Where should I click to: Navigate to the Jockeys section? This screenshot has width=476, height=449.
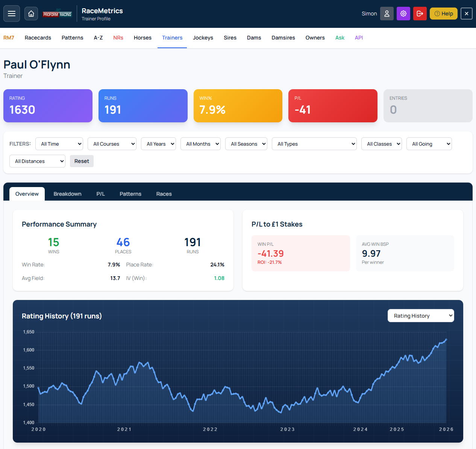[203, 38]
